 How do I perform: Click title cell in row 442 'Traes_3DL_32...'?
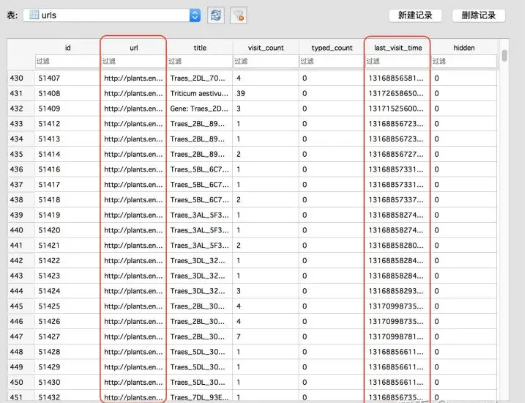[x=200, y=260]
